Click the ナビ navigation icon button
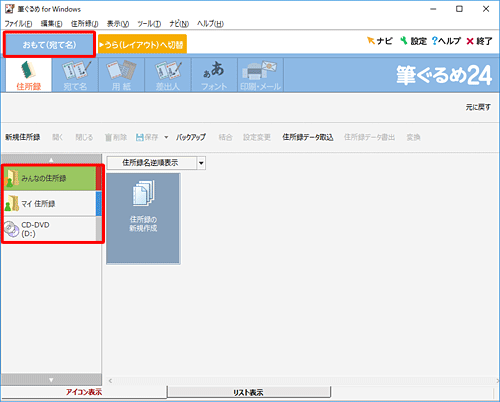Screen dimensions: 500x402 [379, 41]
